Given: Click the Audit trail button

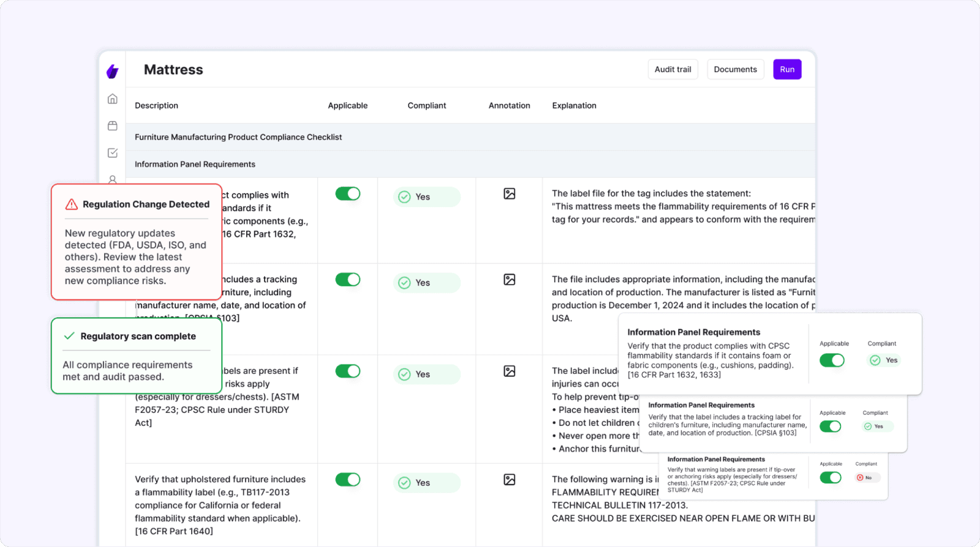Looking at the screenshot, I should coord(673,69).
